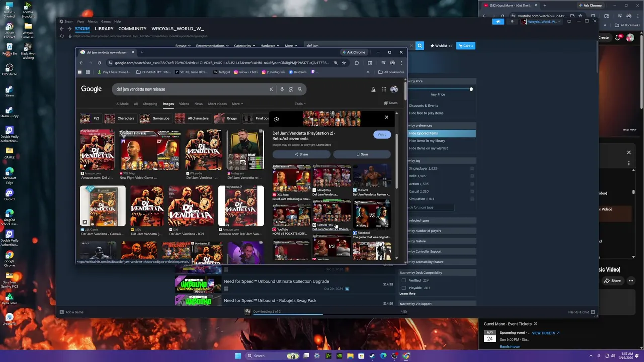This screenshot has width=644, height=362.
Task: Go back in the Chrome Google window
Action: coord(81,63)
